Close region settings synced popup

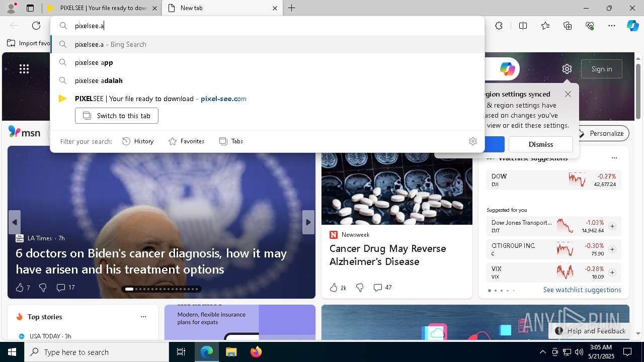[x=568, y=94]
